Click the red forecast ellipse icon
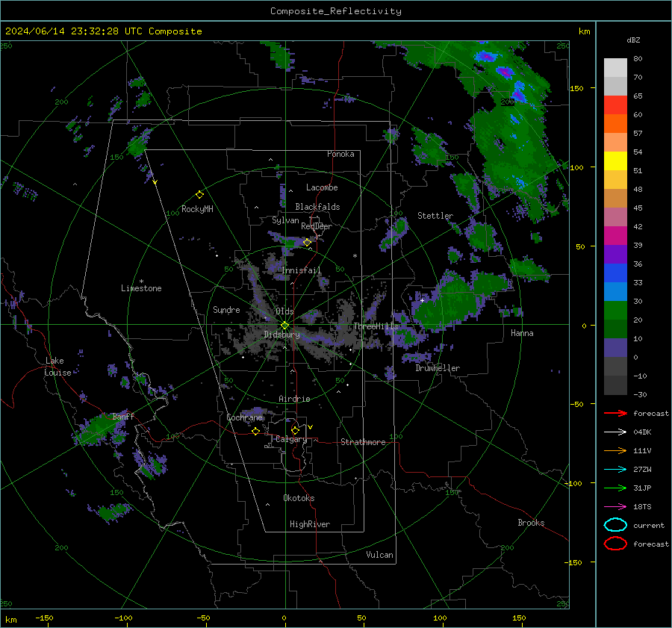The image size is (672, 628). pos(615,544)
